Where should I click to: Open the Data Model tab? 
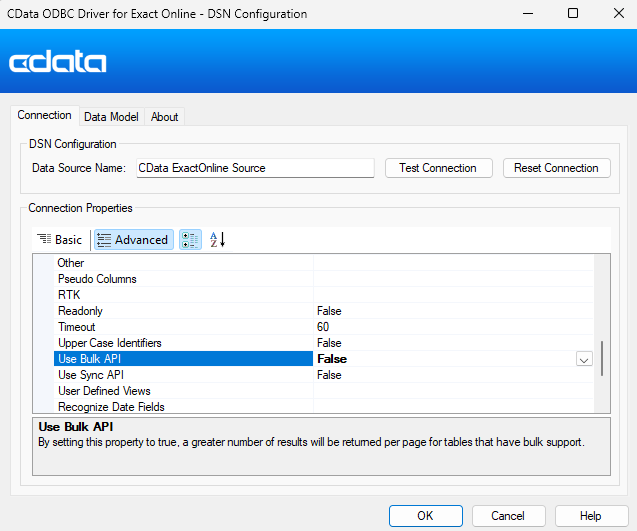[x=111, y=117]
